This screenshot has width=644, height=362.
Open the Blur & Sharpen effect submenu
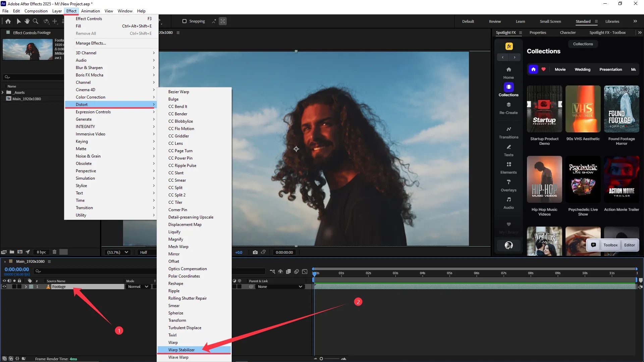(x=111, y=68)
